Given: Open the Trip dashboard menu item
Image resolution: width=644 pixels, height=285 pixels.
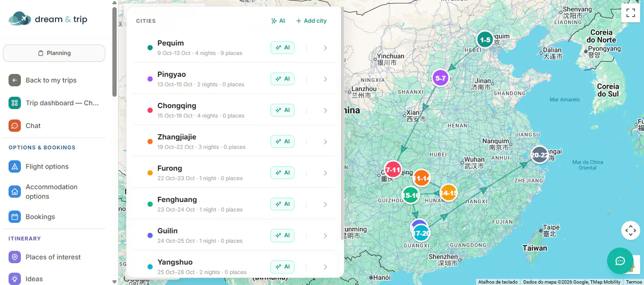Looking at the screenshot, I should point(54,103).
